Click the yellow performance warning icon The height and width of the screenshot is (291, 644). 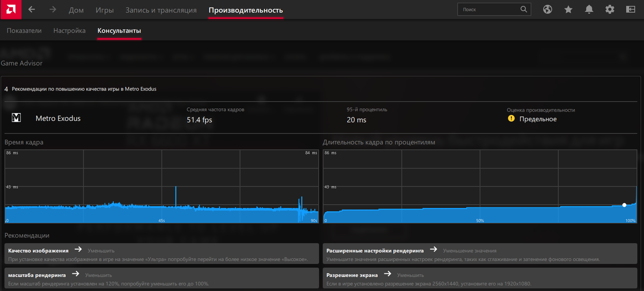point(511,118)
